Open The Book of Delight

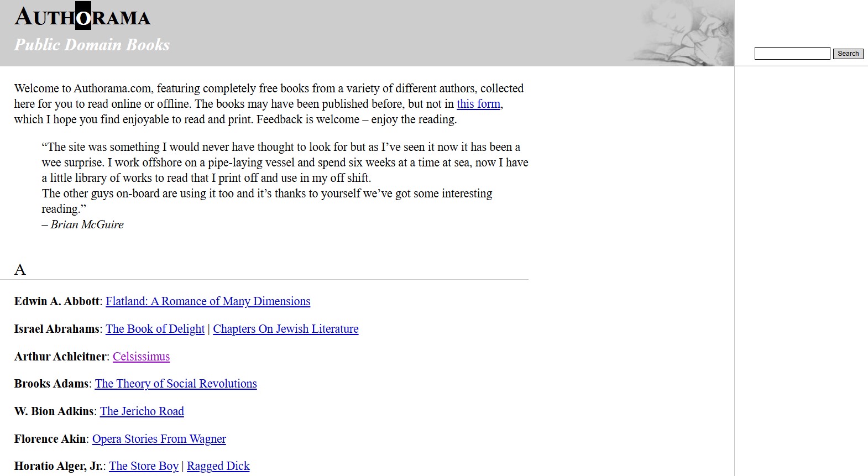[155, 329]
